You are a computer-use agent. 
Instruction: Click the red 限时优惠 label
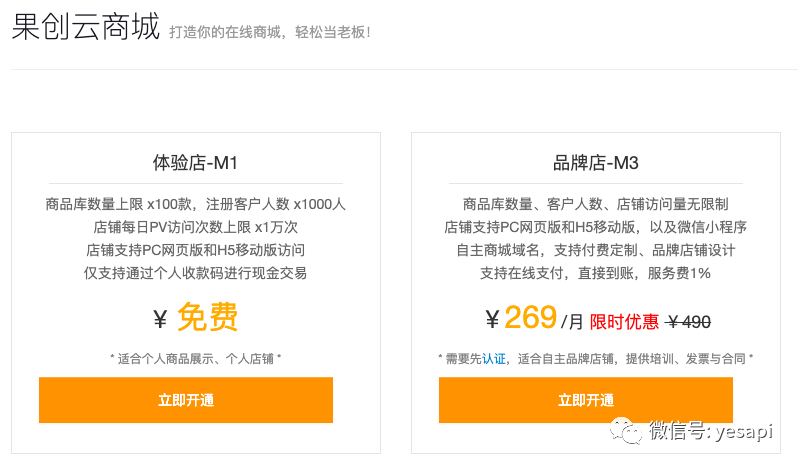[x=624, y=322]
